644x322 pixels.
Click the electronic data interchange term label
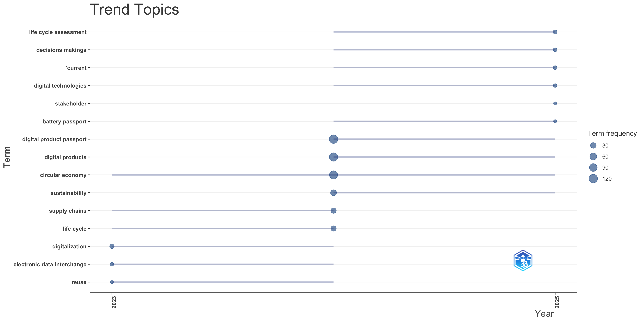pyautogui.click(x=50, y=264)
